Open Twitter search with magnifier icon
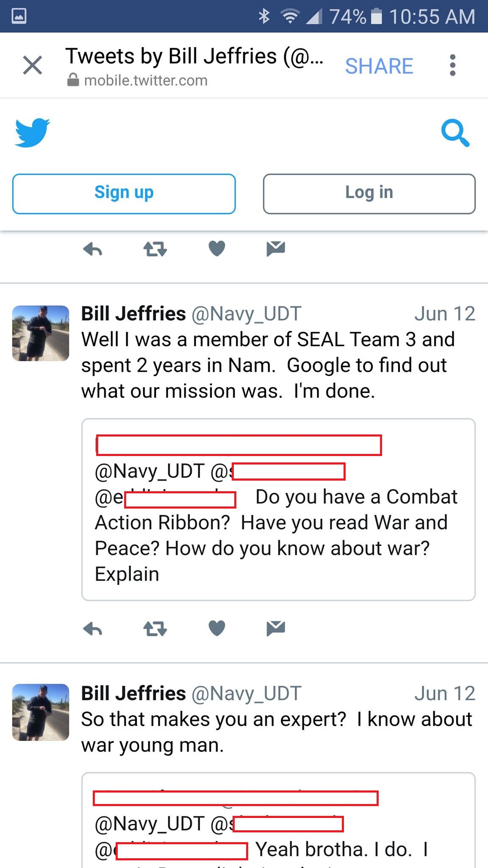The image size is (488, 868). tap(455, 133)
